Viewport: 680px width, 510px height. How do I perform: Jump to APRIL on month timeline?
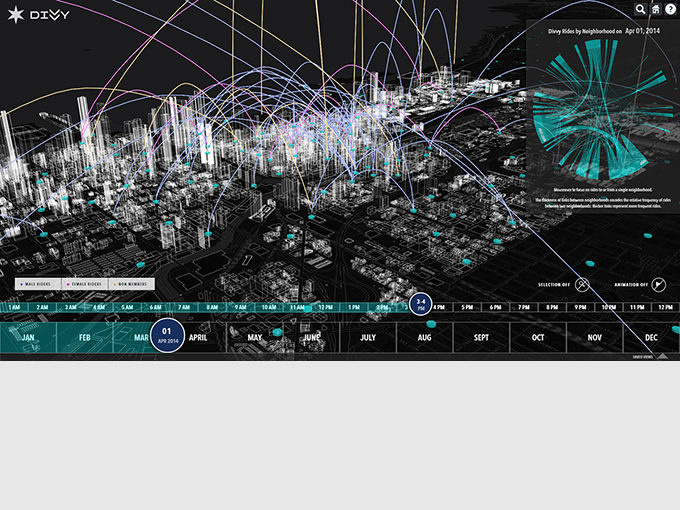[198, 337]
